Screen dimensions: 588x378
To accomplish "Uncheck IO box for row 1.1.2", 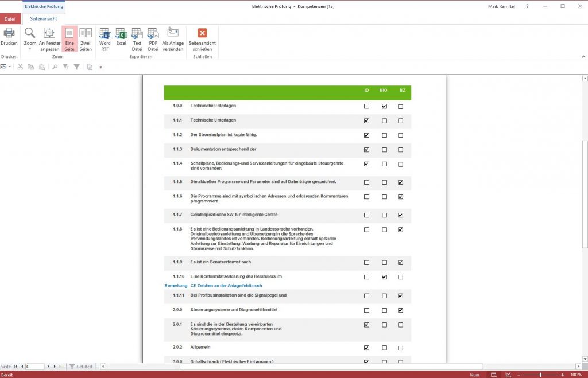I will 366,135.
